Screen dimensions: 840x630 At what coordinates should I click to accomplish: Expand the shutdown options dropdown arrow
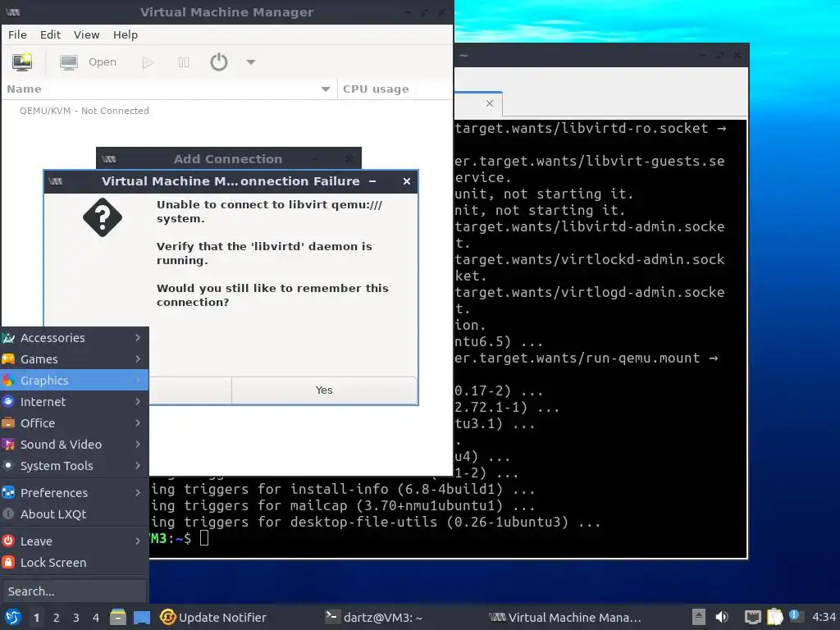click(251, 62)
